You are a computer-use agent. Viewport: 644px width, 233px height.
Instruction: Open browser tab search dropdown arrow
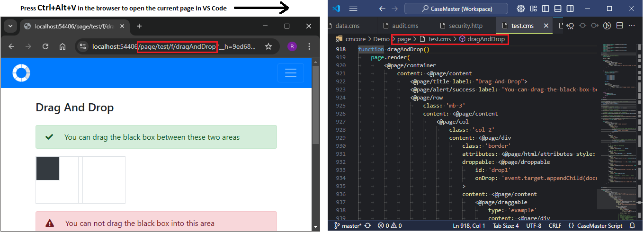[x=9, y=26]
